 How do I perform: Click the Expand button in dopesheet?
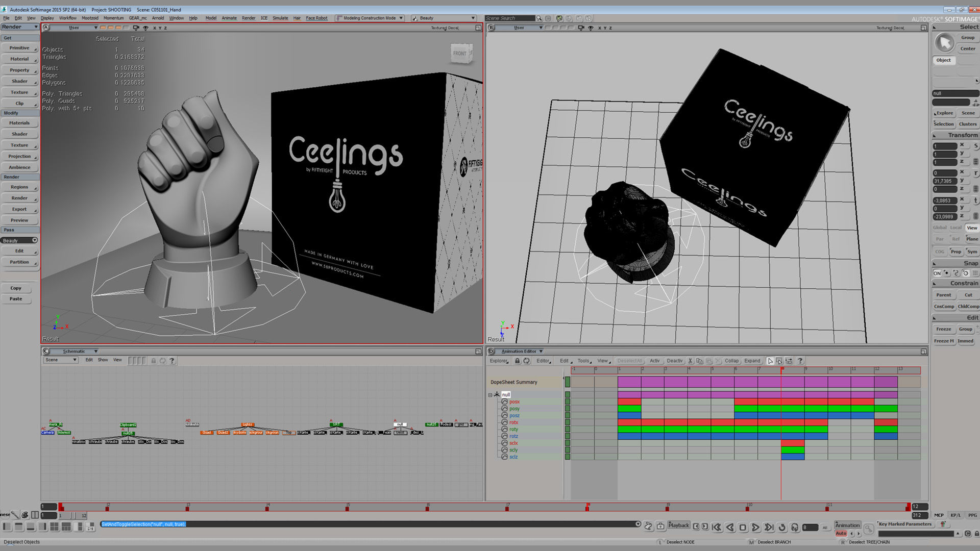click(752, 361)
